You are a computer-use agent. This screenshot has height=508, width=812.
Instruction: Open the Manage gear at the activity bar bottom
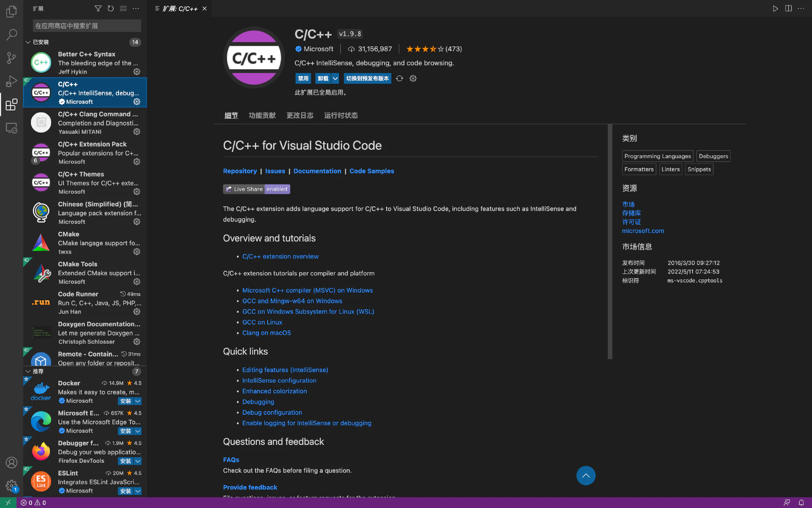click(x=11, y=485)
